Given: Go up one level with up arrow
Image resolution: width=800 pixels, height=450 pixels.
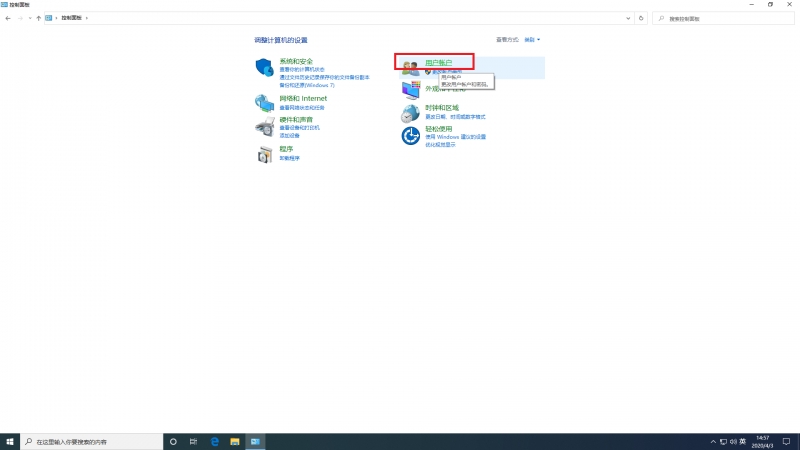Looking at the screenshot, I should (x=38, y=18).
